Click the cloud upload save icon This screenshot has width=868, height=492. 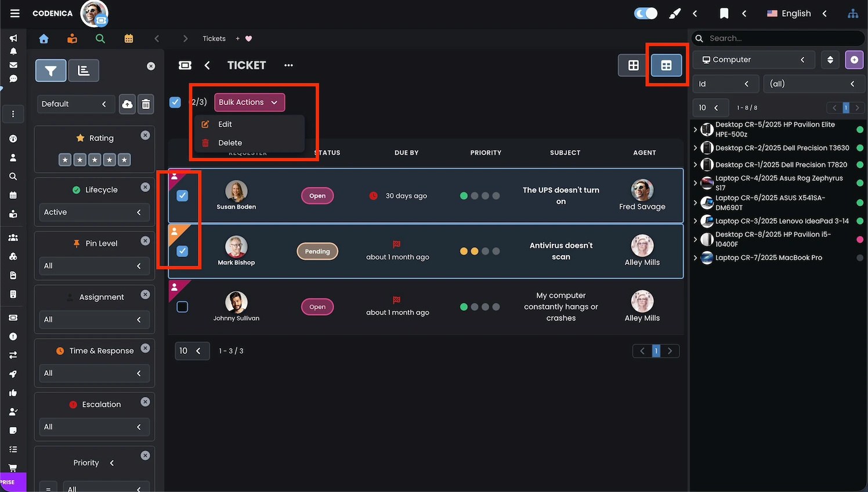tap(127, 104)
